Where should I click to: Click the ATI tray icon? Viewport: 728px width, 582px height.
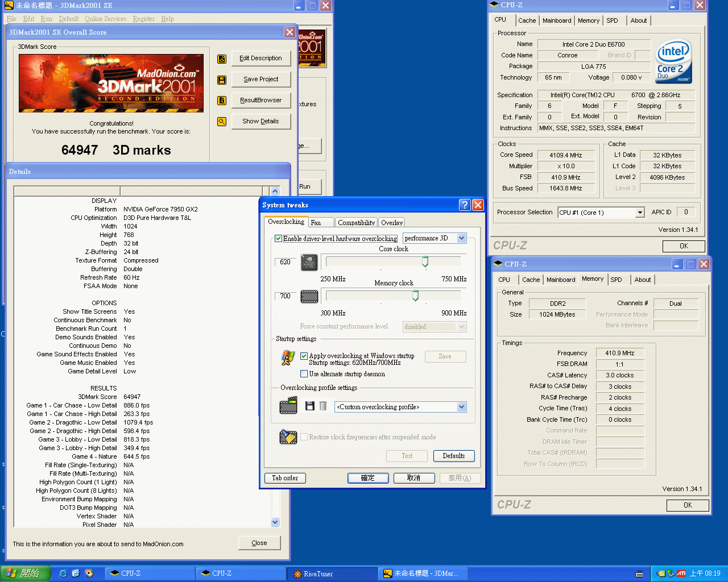[x=681, y=573]
